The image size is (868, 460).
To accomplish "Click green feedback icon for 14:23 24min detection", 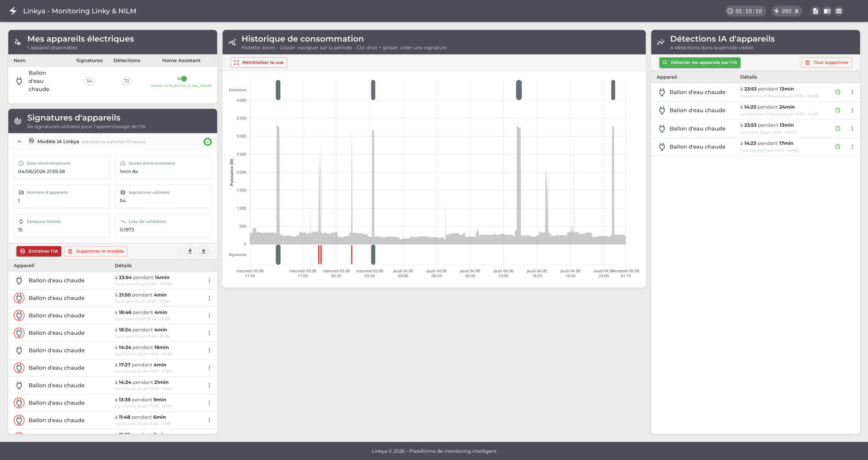I will [x=838, y=111].
